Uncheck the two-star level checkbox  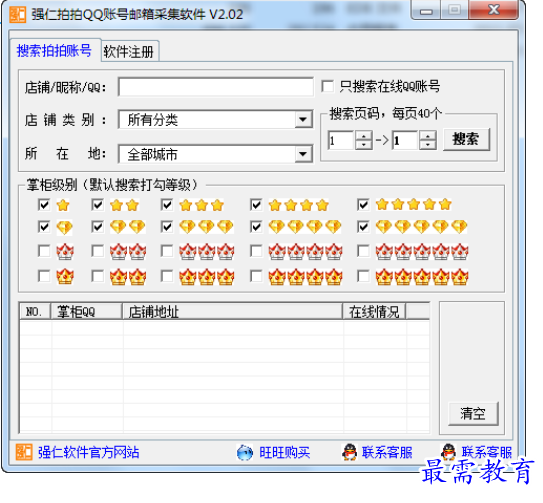pos(98,205)
